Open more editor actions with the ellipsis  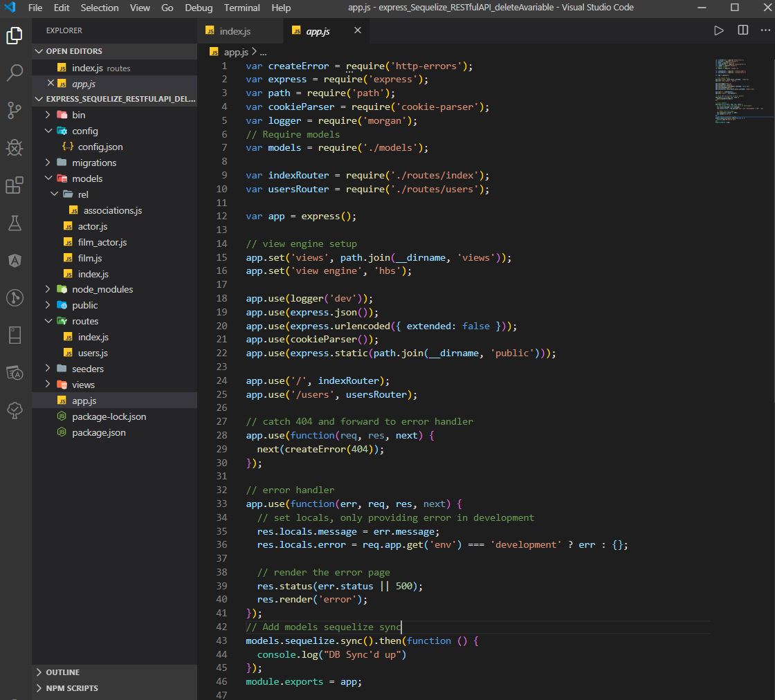click(x=765, y=30)
